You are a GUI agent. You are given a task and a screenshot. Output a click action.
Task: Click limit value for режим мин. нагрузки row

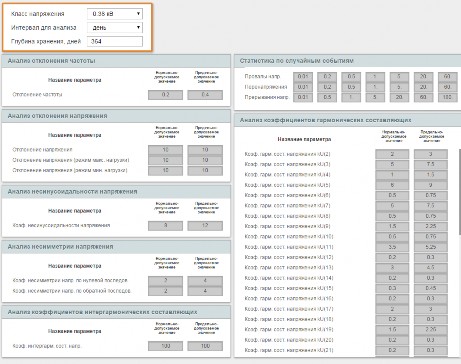click(x=205, y=170)
